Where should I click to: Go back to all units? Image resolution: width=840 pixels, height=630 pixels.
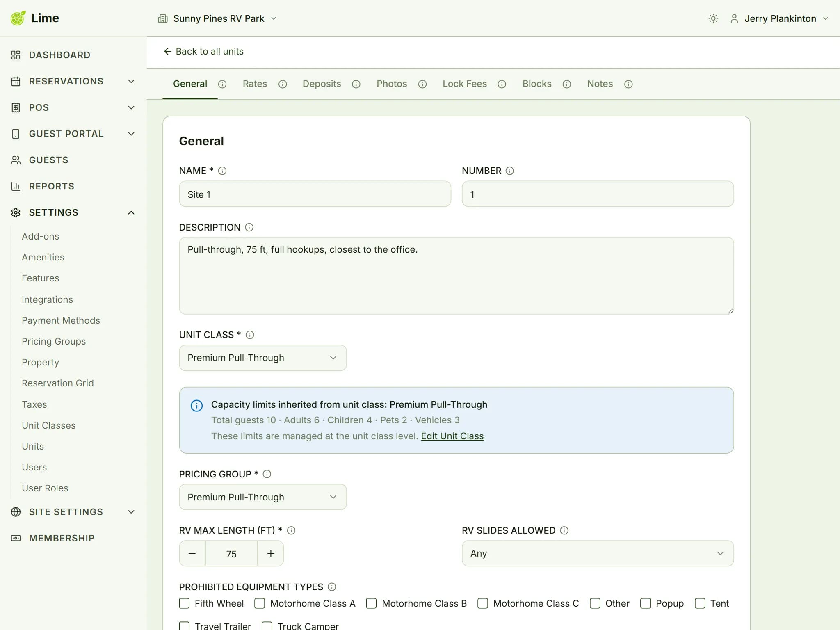tap(203, 51)
